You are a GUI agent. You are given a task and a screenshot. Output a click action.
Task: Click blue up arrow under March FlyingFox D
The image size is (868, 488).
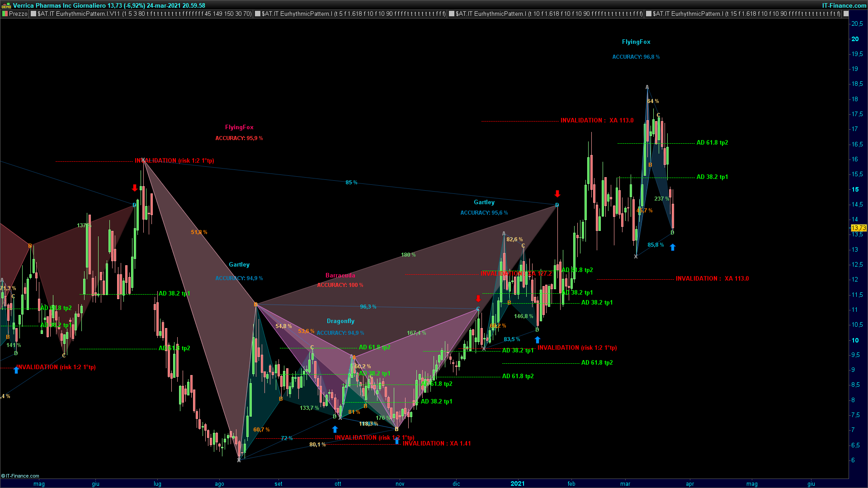point(672,247)
